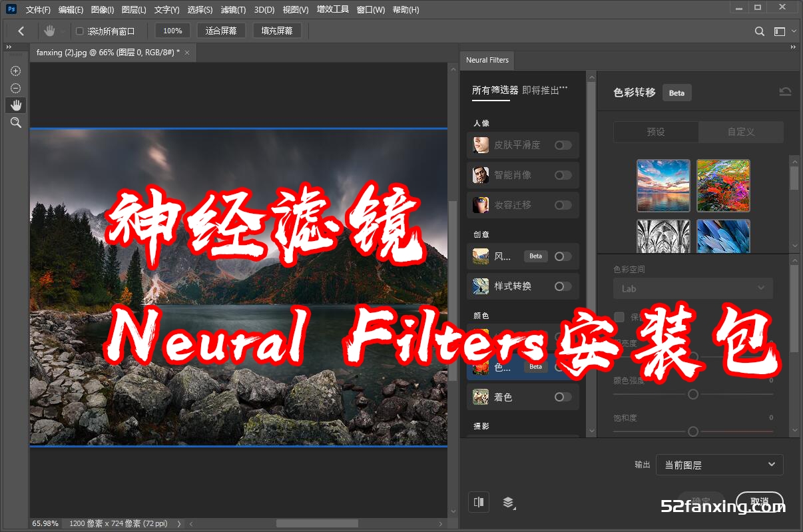Enable the 样式转换 filter switch
This screenshot has height=532, width=803.
(563, 286)
